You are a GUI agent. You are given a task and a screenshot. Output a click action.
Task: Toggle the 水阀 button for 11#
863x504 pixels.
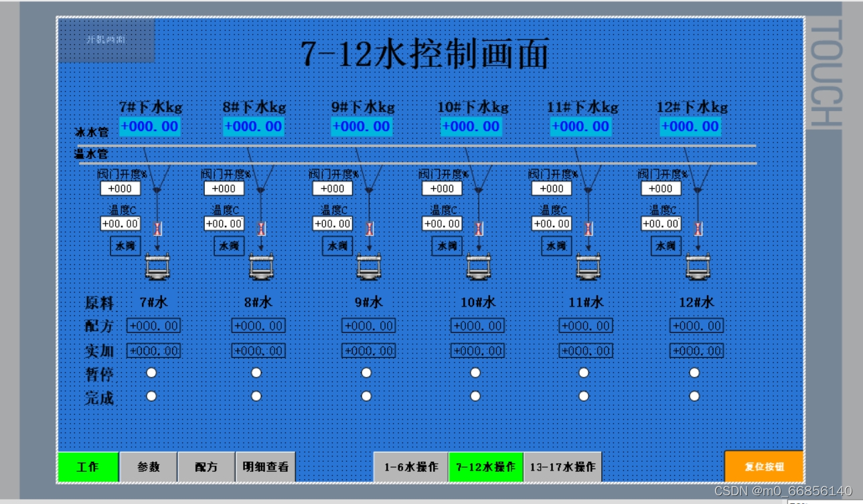pyautogui.click(x=557, y=246)
